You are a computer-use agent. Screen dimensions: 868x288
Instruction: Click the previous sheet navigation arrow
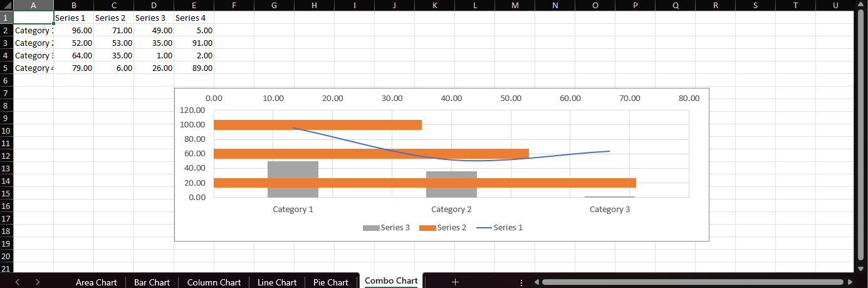point(17,282)
